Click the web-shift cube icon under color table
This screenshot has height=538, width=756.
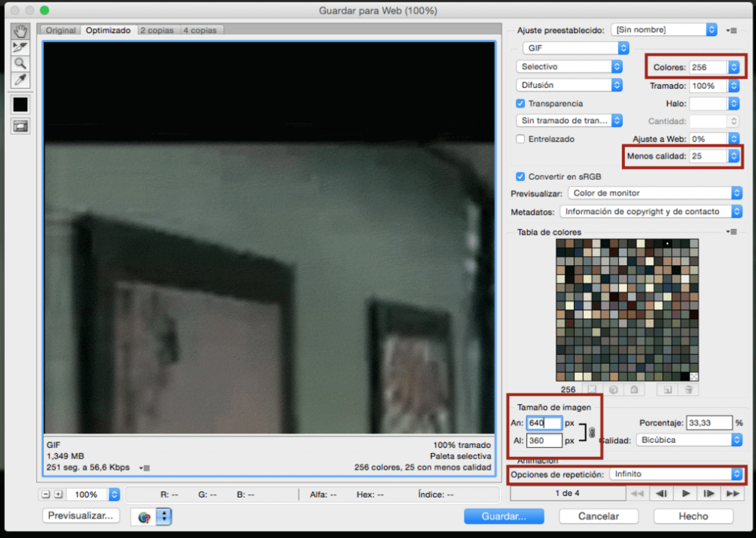point(613,390)
